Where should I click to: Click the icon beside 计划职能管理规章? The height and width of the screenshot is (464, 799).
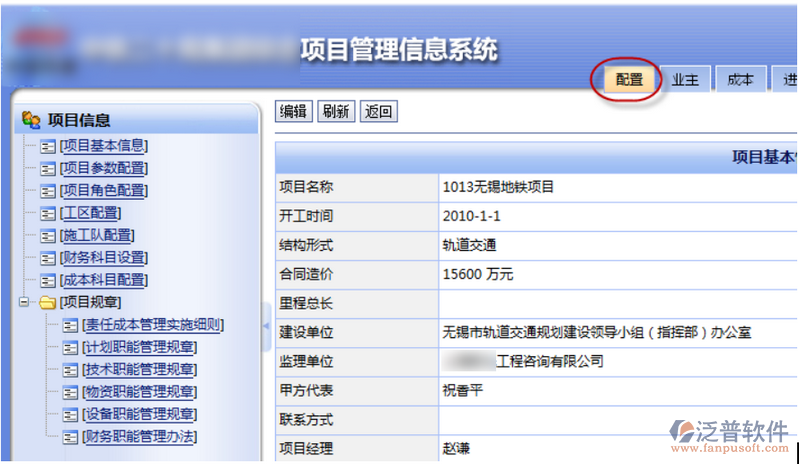coord(70,348)
